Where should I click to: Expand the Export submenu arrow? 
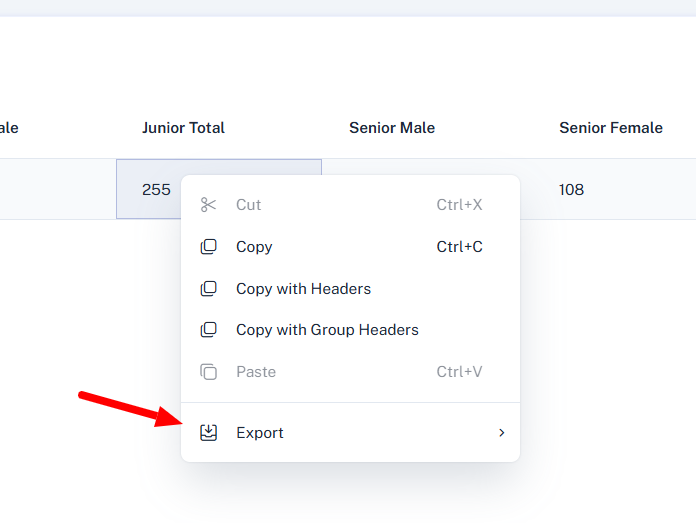502,433
